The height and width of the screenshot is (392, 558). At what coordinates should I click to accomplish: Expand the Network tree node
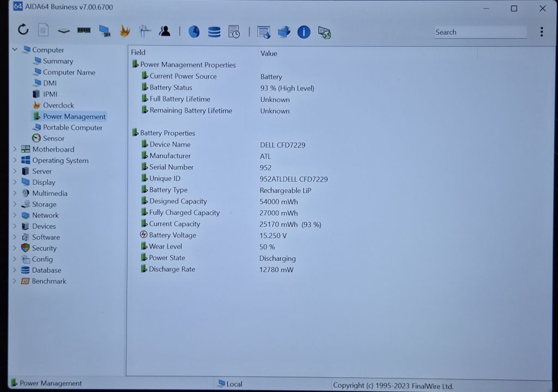click(x=15, y=215)
